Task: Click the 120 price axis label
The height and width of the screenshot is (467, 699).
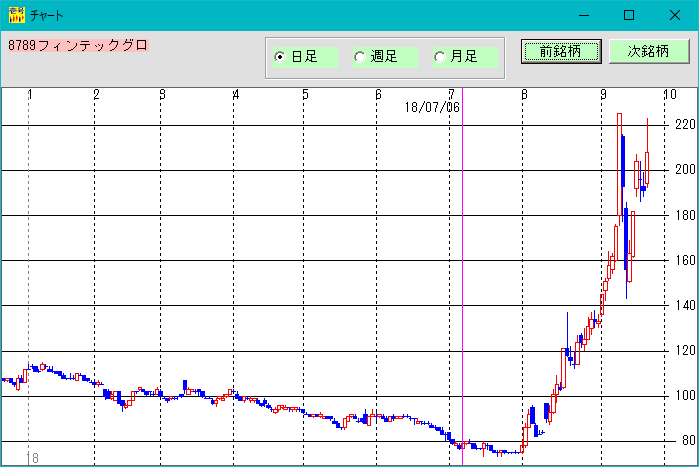Action: 685,351
